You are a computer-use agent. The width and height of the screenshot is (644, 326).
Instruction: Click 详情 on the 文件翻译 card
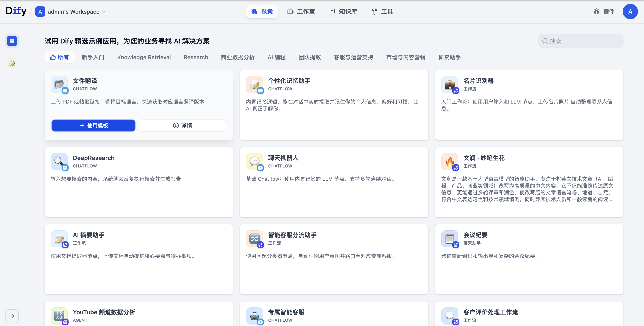(x=182, y=125)
